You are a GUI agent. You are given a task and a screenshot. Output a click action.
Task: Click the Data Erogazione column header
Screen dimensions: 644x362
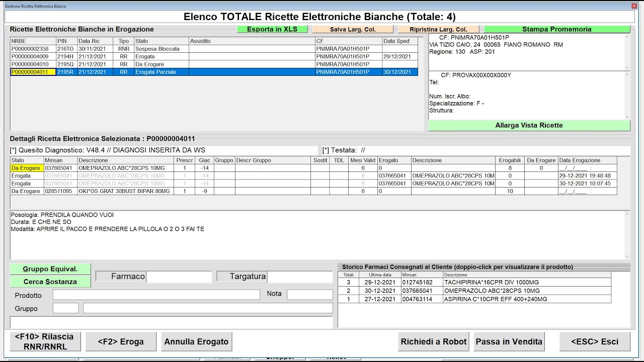[x=587, y=160]
